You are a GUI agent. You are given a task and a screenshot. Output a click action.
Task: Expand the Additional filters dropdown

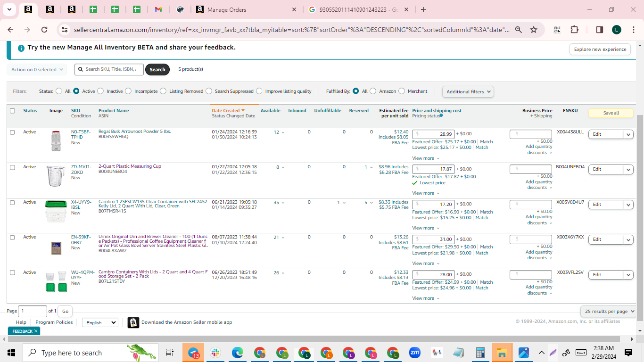tap(468, 91)
